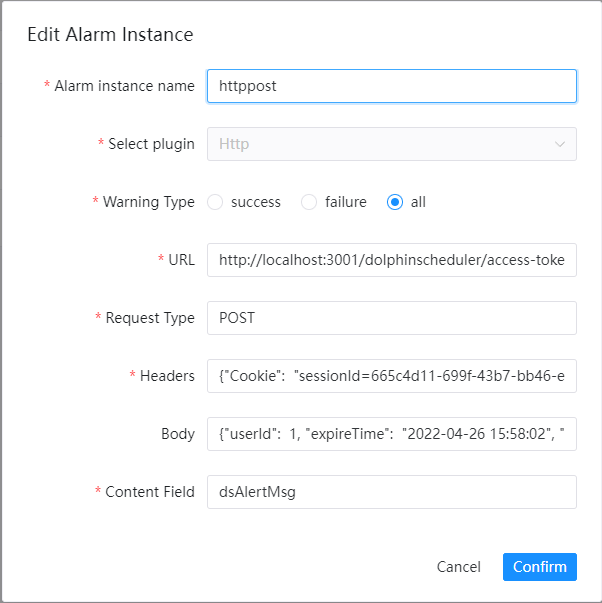Screen dimensions: 602x603
Task: Choose the failure warning type radio
Action: [309, 202]
